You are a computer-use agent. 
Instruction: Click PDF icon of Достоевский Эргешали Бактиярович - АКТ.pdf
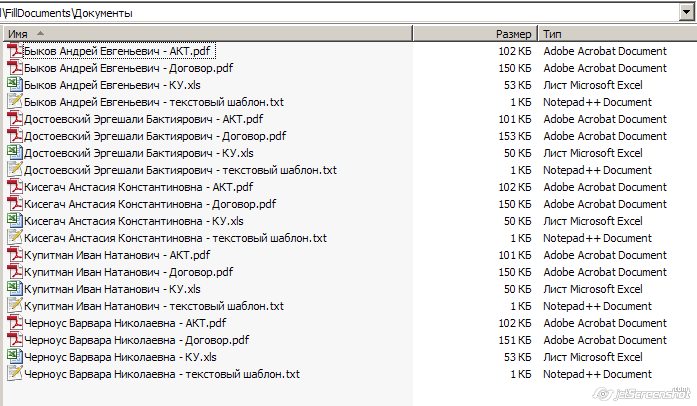[x=15, y=119]
